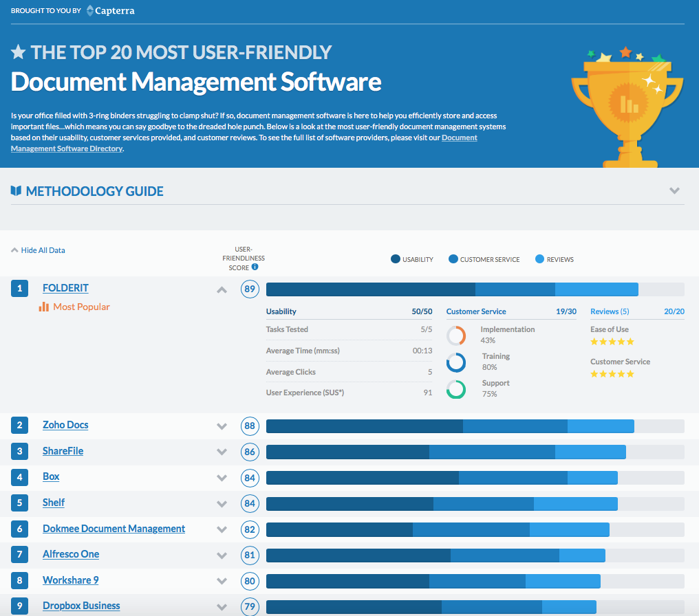
Task: Expand the Workshare 9 row chevron
Action: tap(222, 581)
